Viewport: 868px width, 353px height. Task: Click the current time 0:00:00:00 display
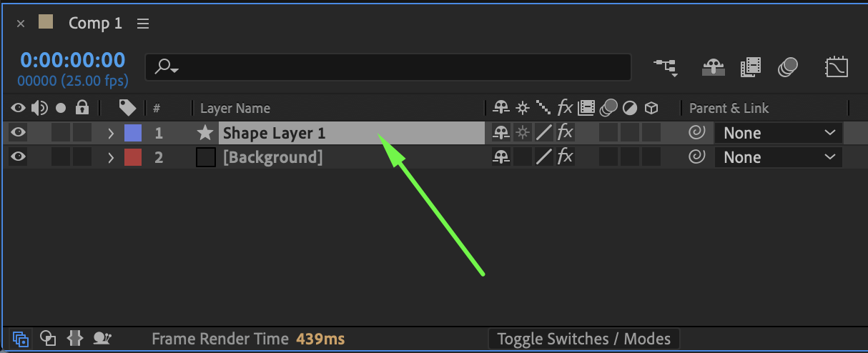pos(72,60)
